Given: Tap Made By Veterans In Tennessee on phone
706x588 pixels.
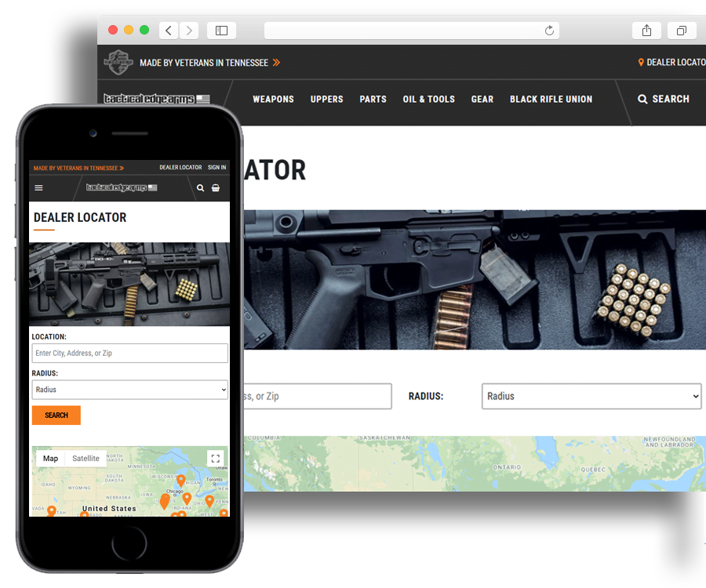Looking at the screenshot, I should tap(78, 169).
